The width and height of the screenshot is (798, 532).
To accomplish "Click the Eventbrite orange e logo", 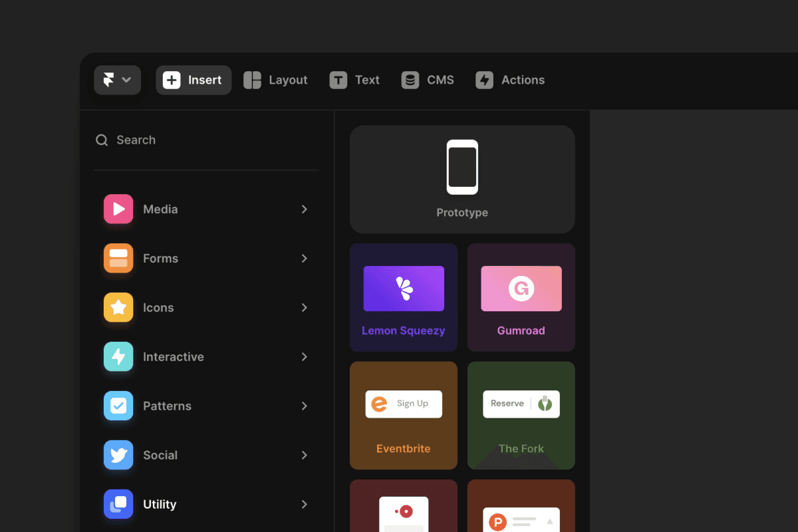I will pyautogui.click(x=379, y=404).
